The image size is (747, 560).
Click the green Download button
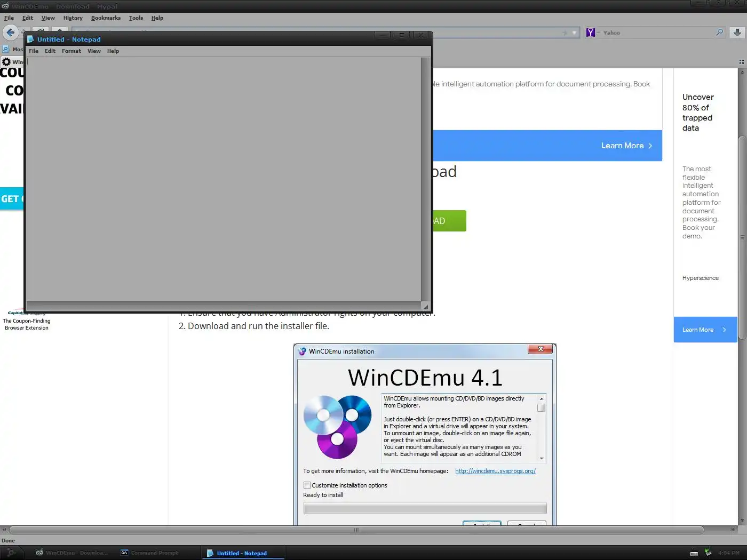click(x=449, y=221)
